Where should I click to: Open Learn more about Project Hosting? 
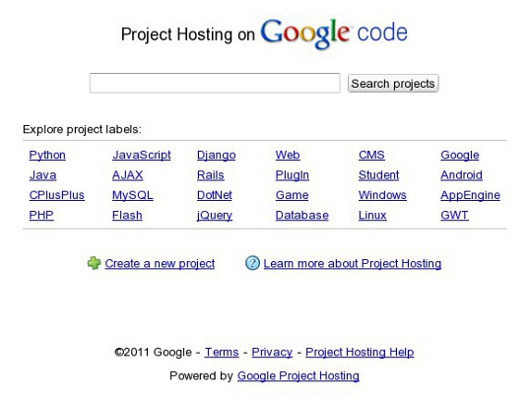click(x=353, y=264)
